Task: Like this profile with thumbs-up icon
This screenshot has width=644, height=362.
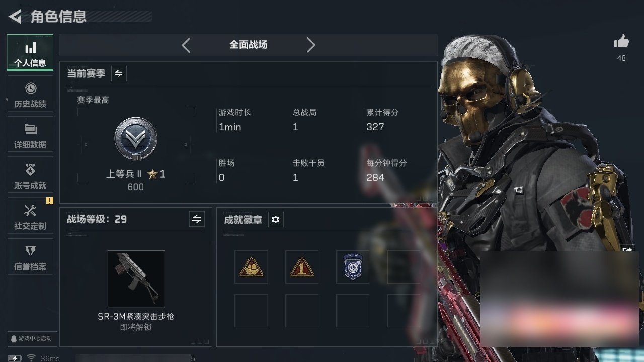Action: 622,42
